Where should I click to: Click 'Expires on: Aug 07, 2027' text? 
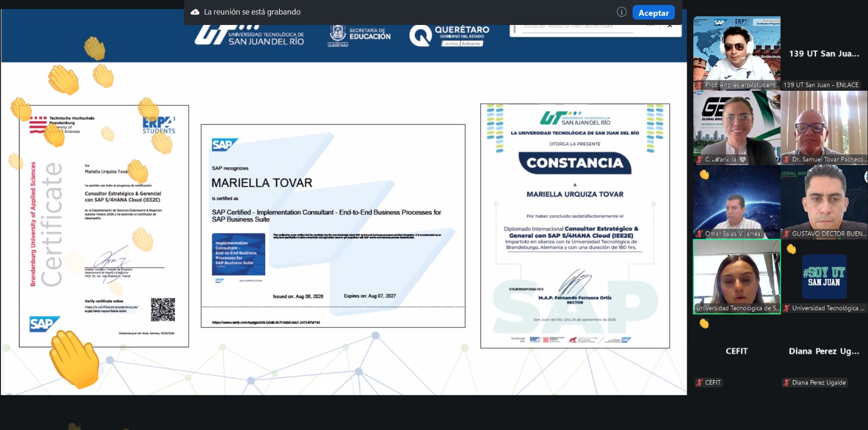pos(370,296)
